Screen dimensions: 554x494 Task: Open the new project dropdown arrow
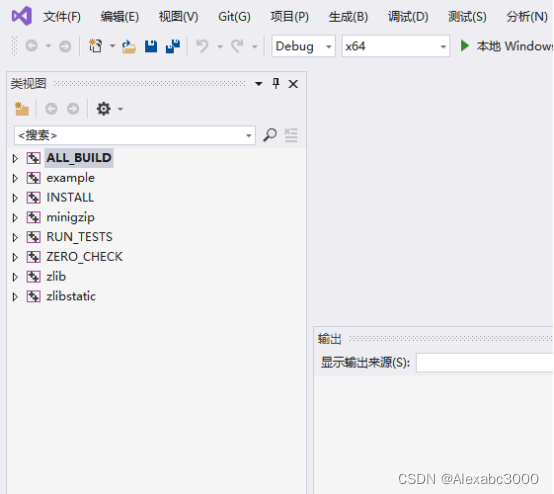pos(112,46)
